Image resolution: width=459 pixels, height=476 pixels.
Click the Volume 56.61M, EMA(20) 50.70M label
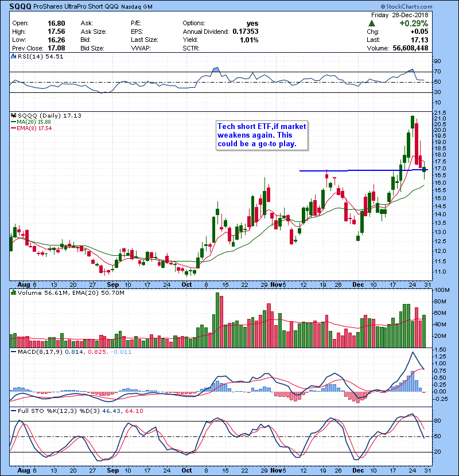[x=71, y=293]
